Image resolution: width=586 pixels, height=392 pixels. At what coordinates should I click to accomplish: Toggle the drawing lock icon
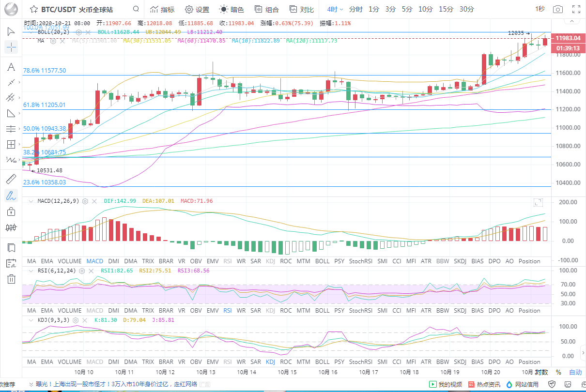pos(12,211)
